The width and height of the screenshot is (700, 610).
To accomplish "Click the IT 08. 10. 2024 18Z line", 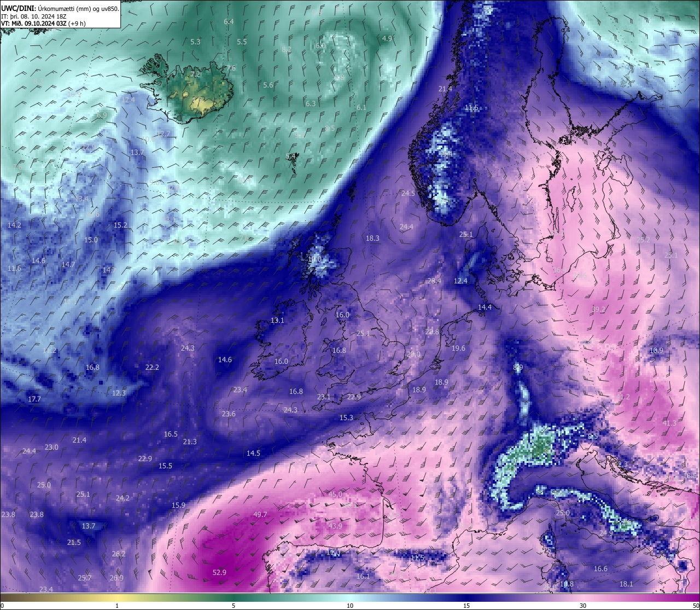I will point(34,16).
